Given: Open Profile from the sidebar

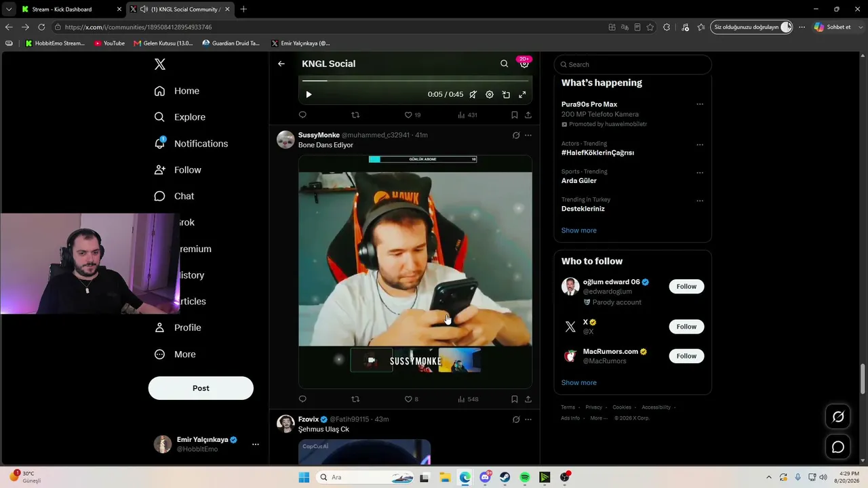Looking at the screenshot, I should (178, 328).
